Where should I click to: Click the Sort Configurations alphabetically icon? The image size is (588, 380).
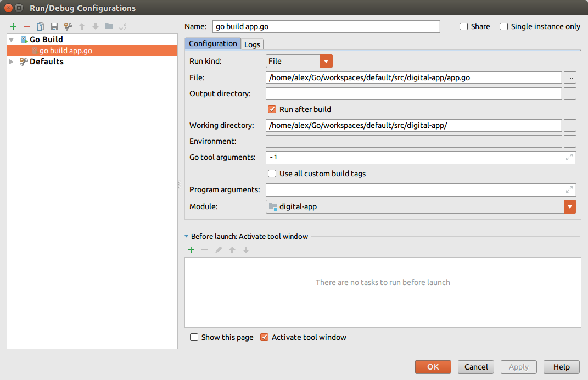point(123,26)
